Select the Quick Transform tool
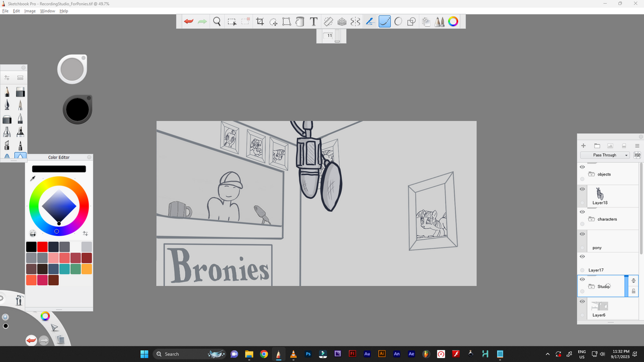The width and height of the screenshot is (644, 362). 273,22
